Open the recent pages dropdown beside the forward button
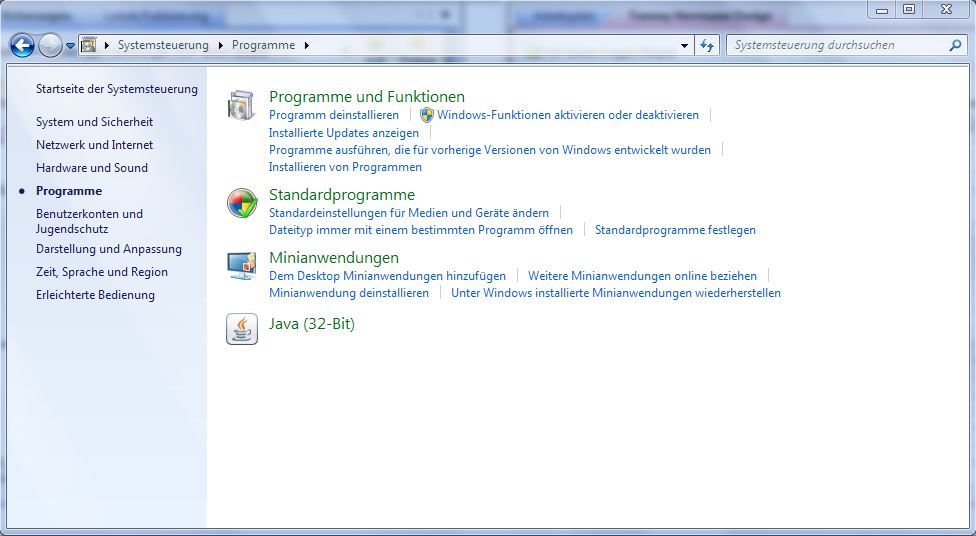 (x=70, y=46)
